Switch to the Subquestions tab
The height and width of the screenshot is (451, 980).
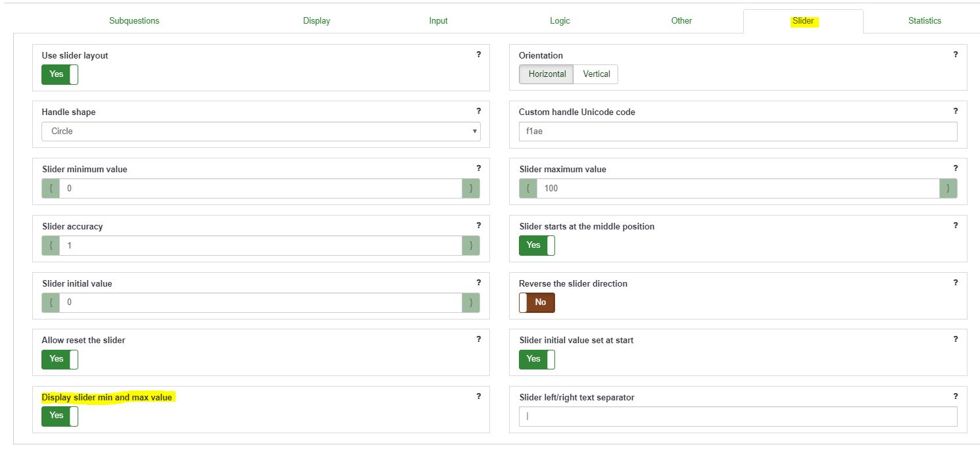[134, 21]
